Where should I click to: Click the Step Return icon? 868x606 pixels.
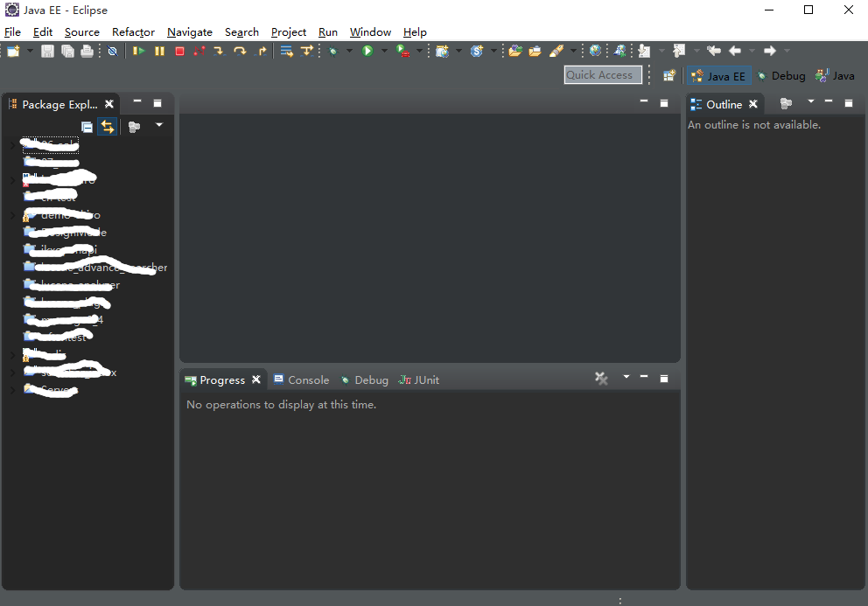tap(262, 51)
